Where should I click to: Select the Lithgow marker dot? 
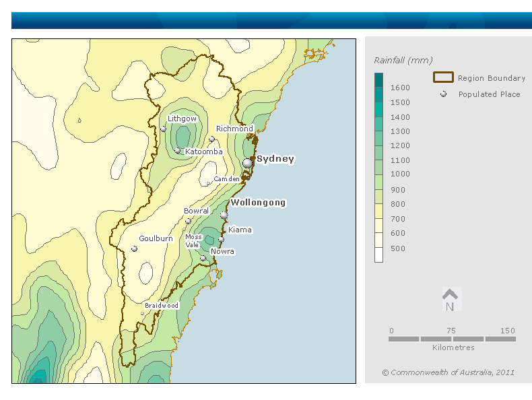click(163, 129)
